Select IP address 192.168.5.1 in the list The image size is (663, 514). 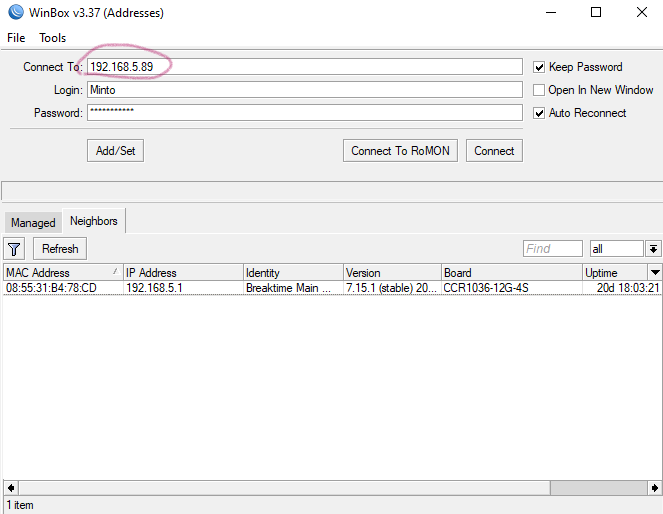pos(154,288)
